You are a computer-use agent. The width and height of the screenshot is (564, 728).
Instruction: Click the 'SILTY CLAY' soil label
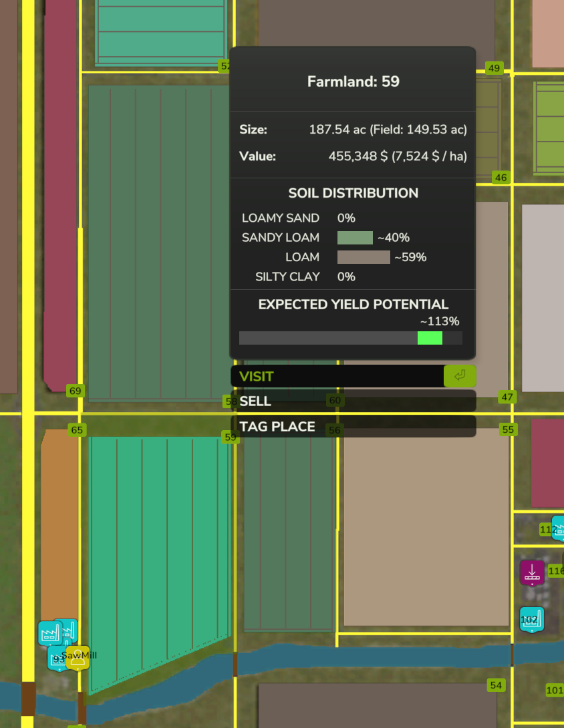[x=287, y=277]
